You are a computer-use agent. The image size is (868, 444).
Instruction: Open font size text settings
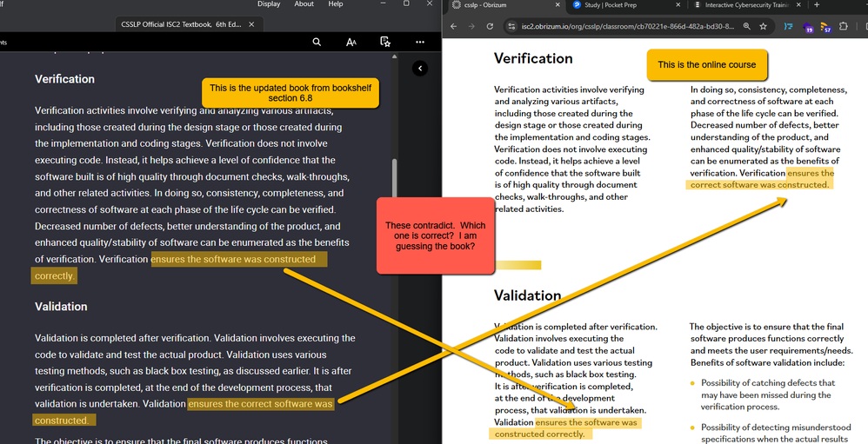click(351, 42)
